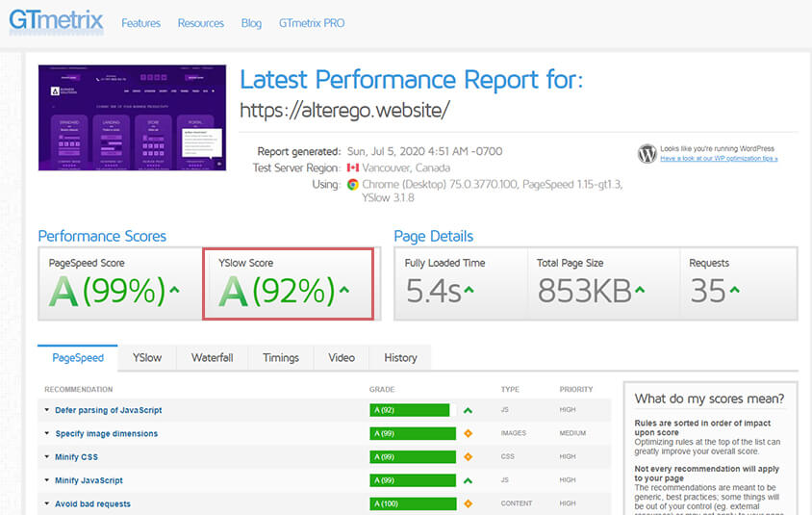Click the arrow next to Requests 35

pos(734,290)
